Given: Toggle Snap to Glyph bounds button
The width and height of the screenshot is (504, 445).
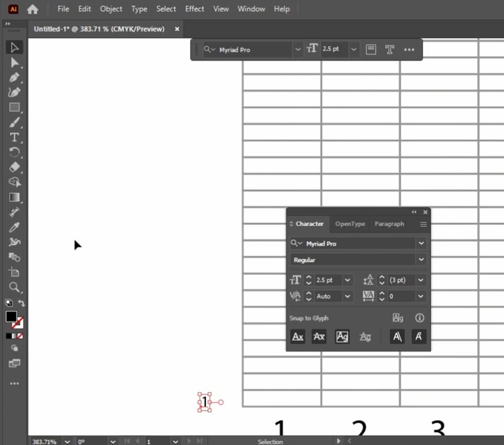Looking at the screenshot, I should coord(342,337).
